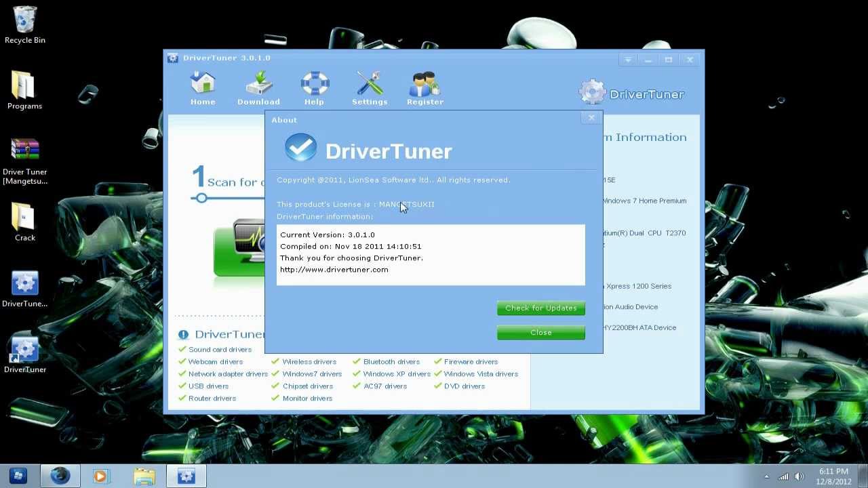Select the Programs folder on desktop
The height and width of the screenshot is (488, 868).
point(24,90)
